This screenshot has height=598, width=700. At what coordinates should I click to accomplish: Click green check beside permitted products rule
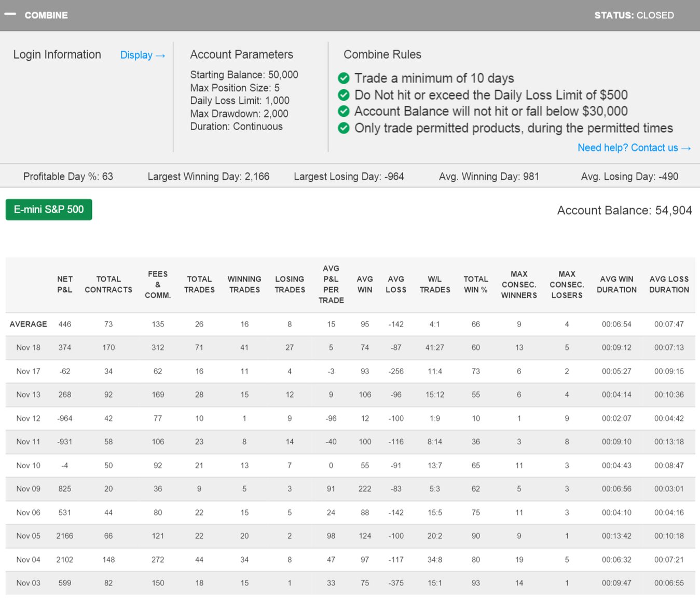[344, 128]
